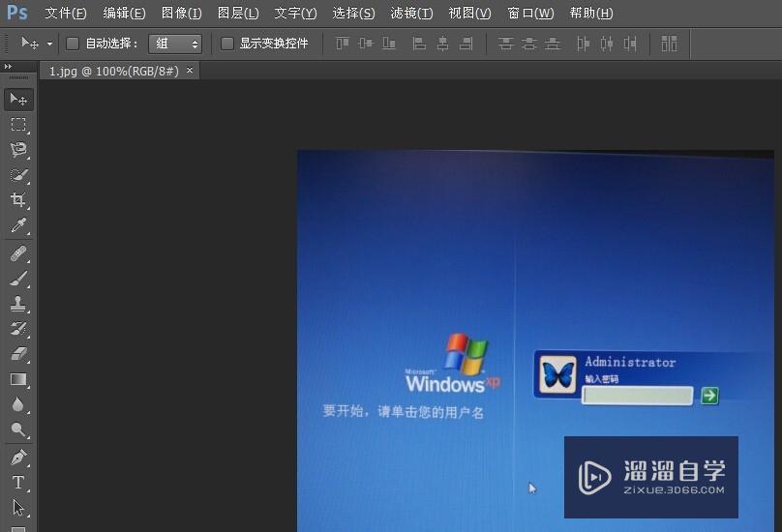Select the Pen tool
782x532 pixels.
click(18, 458)
